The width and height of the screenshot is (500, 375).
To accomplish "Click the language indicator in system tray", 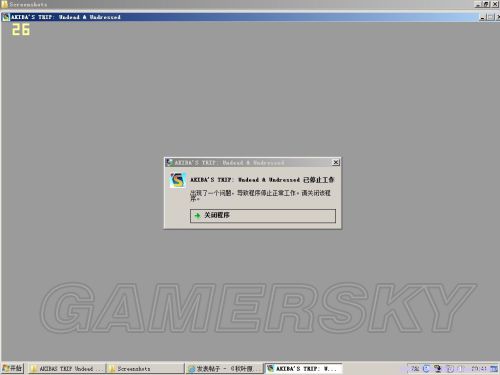I will 415,369.
